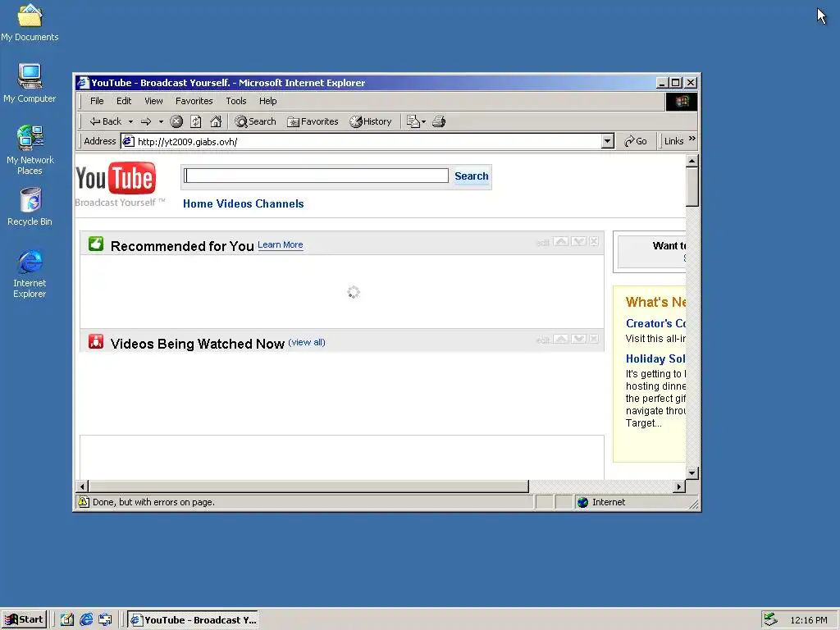Click the view all link
This screenshot has height=630, width=840.
(307, 342)
